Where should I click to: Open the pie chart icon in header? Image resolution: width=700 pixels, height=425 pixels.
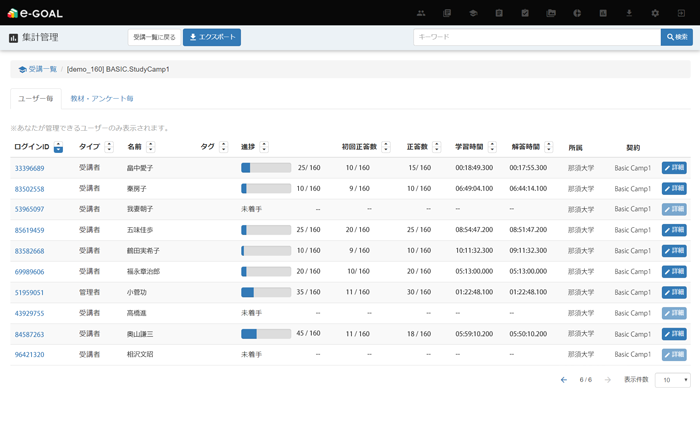point(577,13)
